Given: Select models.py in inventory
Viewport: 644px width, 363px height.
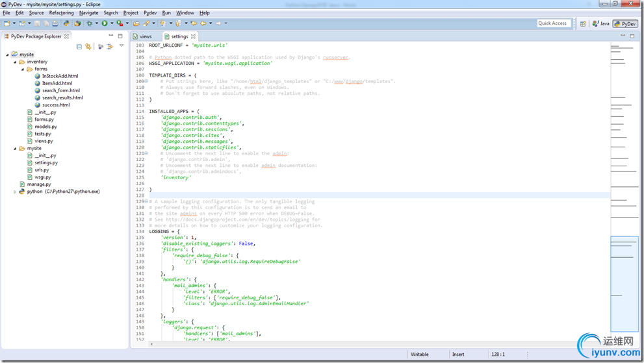Looking at the screenshot, I should point(45,127).
